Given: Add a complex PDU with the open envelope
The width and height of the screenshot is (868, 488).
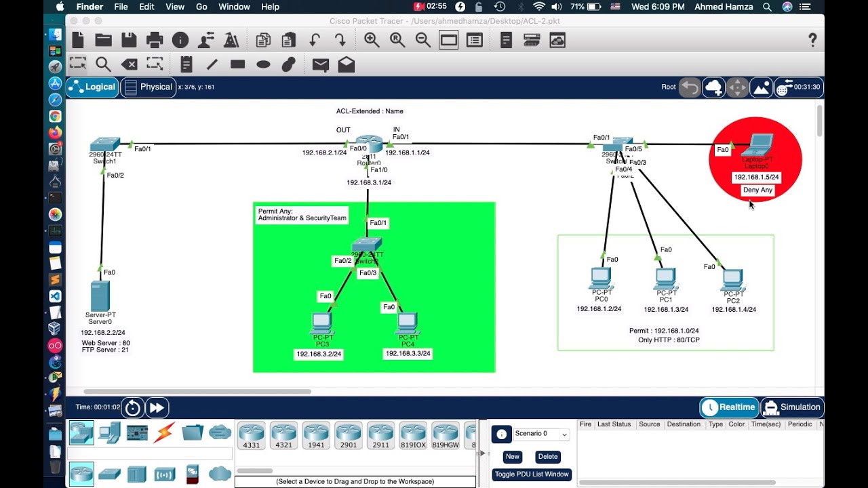Looking at the screenshot, I should [347, 64].
